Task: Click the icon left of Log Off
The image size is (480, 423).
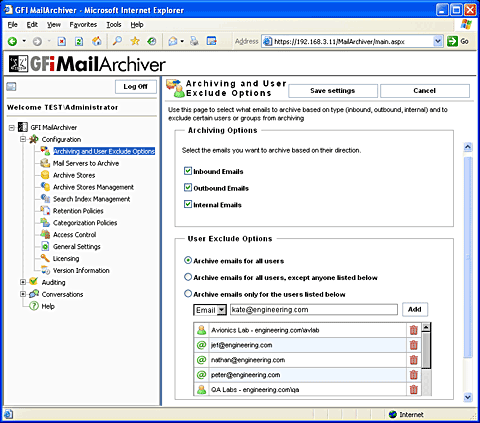Action: coord(11,87)
